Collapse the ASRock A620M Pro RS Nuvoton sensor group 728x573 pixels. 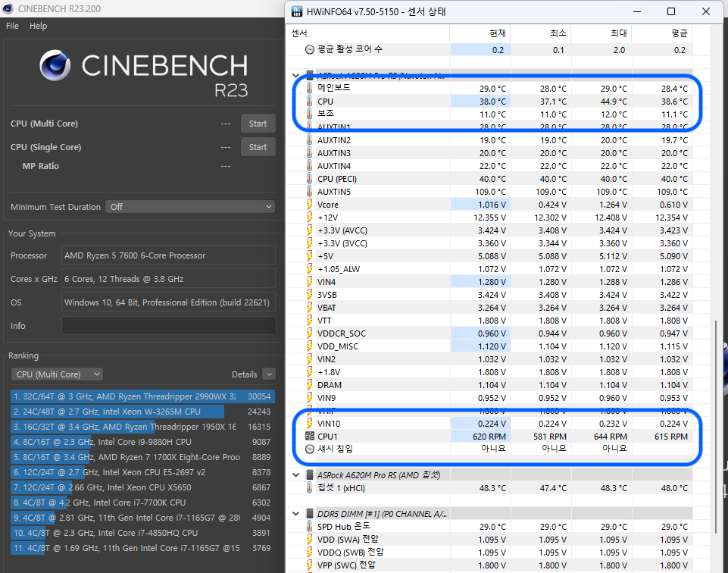(x=295, y=75)
